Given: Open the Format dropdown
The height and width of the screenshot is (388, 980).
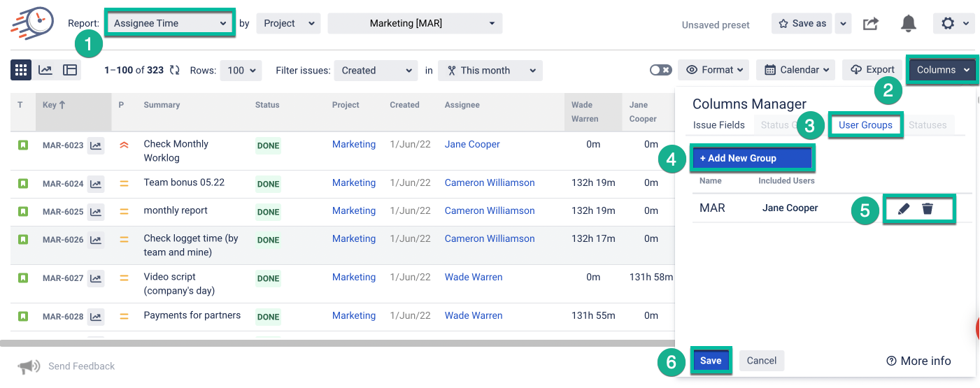Looking at the screenshot, I should point(713,70).
